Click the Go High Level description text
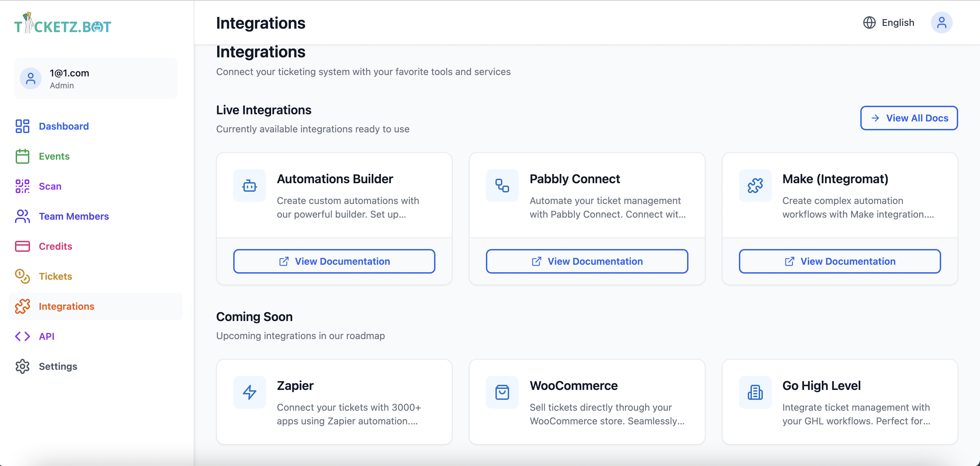 tap(856, 414)
